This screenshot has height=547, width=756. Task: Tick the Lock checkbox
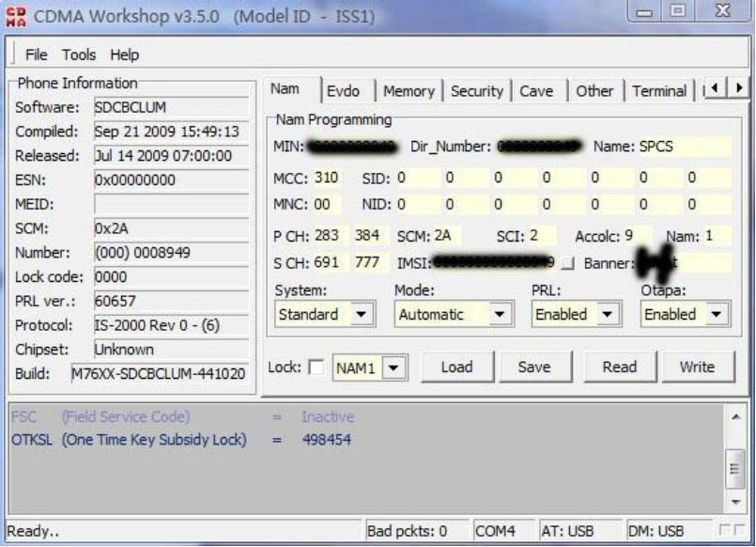[x=316, y=367]
